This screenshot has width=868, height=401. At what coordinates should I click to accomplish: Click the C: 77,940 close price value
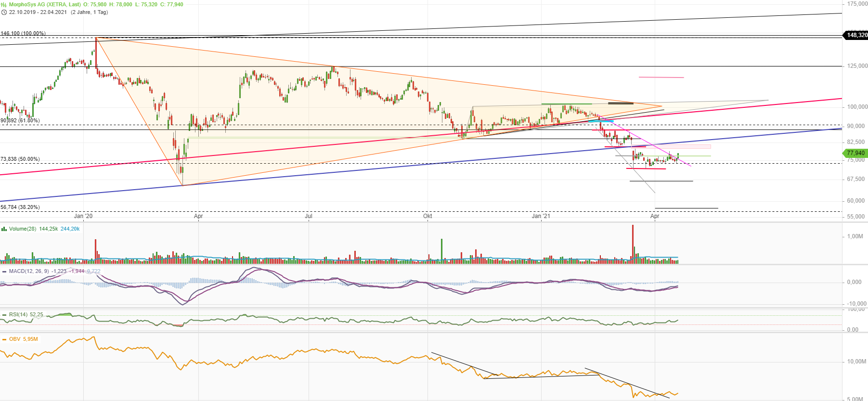(171, 4)
